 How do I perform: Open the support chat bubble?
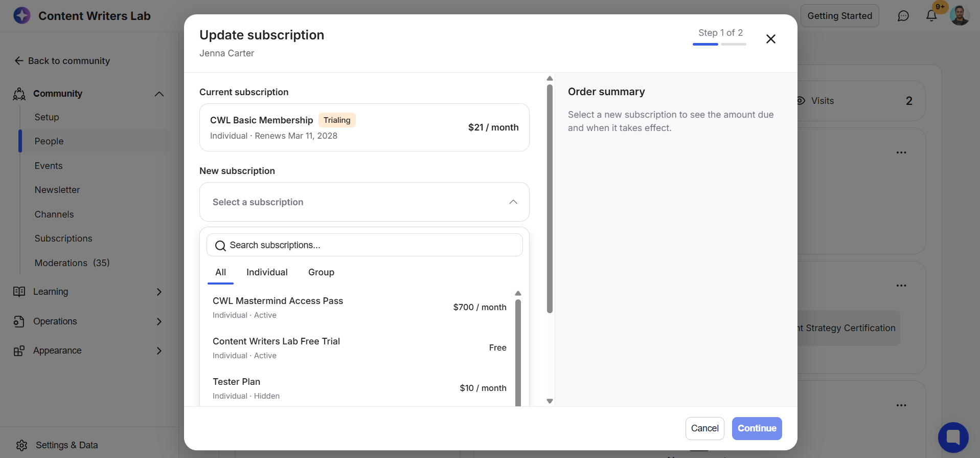click(953, 438)
